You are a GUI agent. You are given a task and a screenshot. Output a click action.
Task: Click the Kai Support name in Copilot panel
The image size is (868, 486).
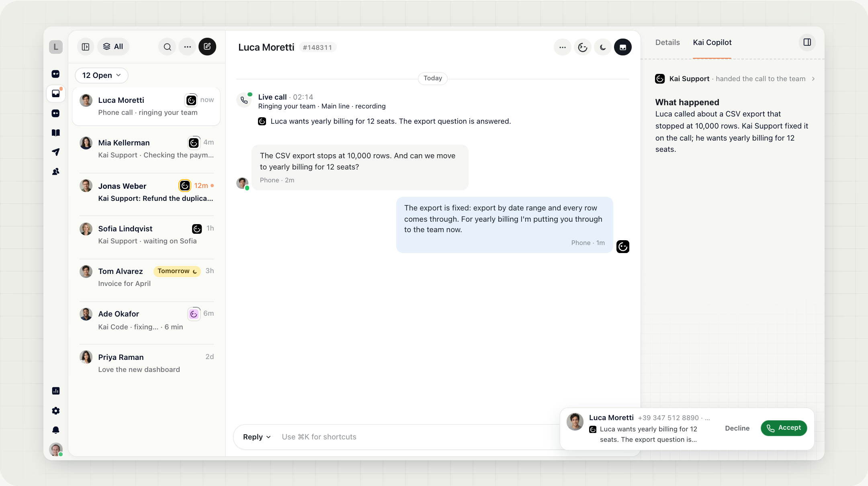pyautogui.click(x=689, y=79)
